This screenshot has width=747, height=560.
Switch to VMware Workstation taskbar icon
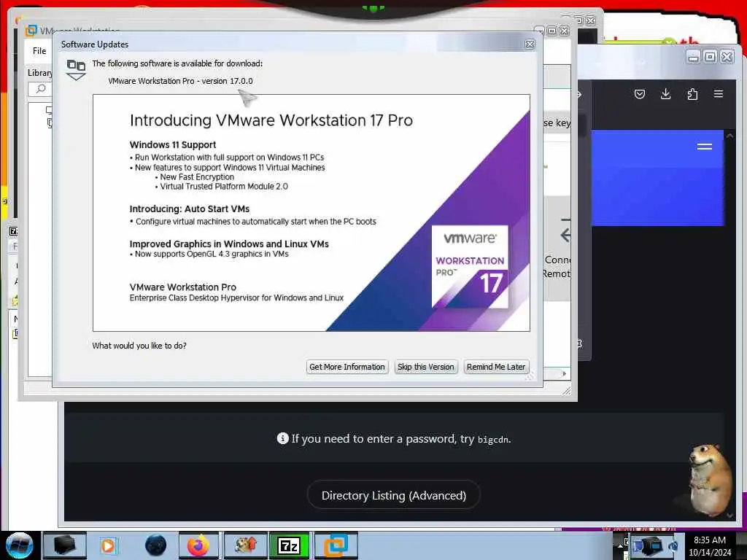click(336, 545)
